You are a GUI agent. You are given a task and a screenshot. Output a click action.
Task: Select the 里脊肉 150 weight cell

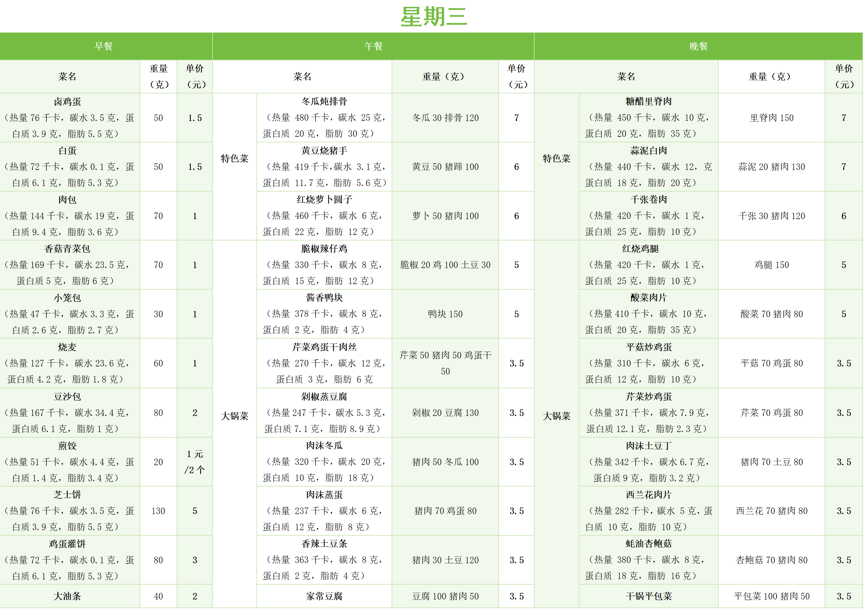[771, 118]
